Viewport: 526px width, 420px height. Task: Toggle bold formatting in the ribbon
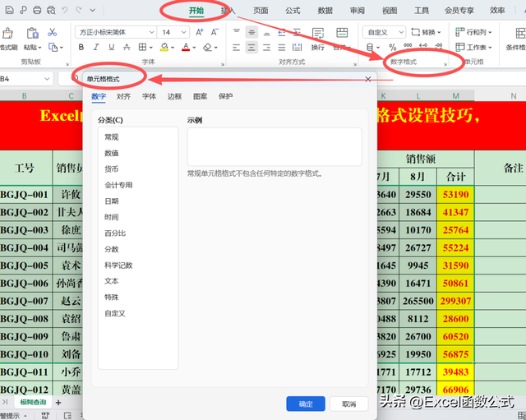[81, 48]
